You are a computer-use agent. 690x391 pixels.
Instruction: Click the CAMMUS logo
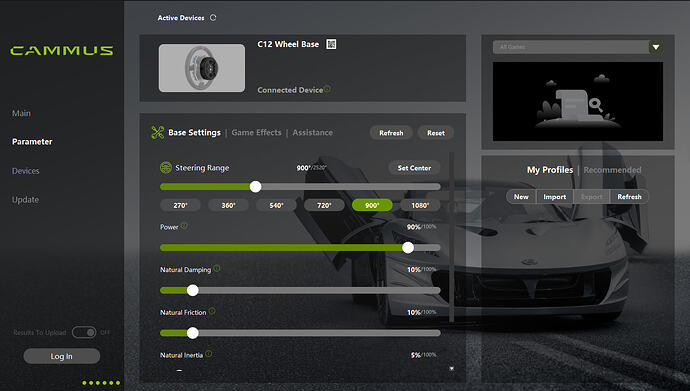pyautogui.click(x=62, y=51)
